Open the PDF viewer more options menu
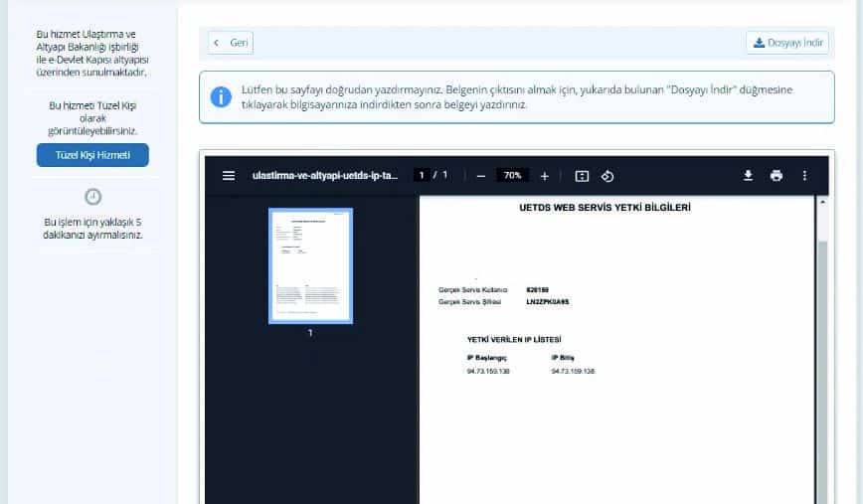Screen dimensions: 863x504 804,176
